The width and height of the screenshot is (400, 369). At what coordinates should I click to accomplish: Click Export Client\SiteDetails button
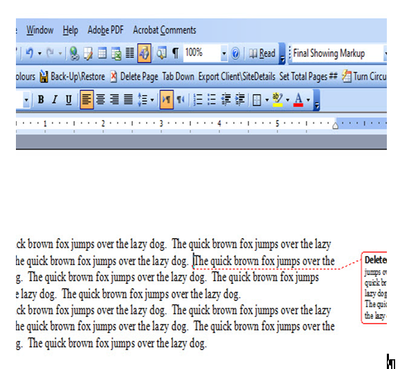[237, 77]
